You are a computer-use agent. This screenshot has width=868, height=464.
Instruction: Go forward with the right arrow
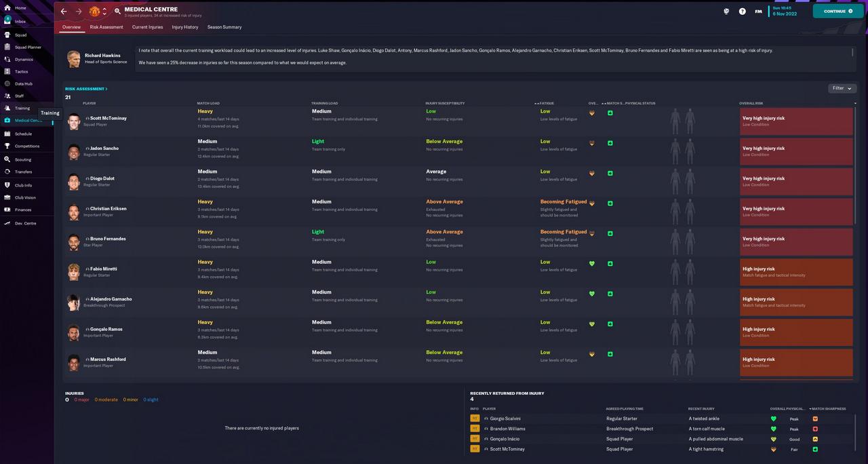pos(79,12)
